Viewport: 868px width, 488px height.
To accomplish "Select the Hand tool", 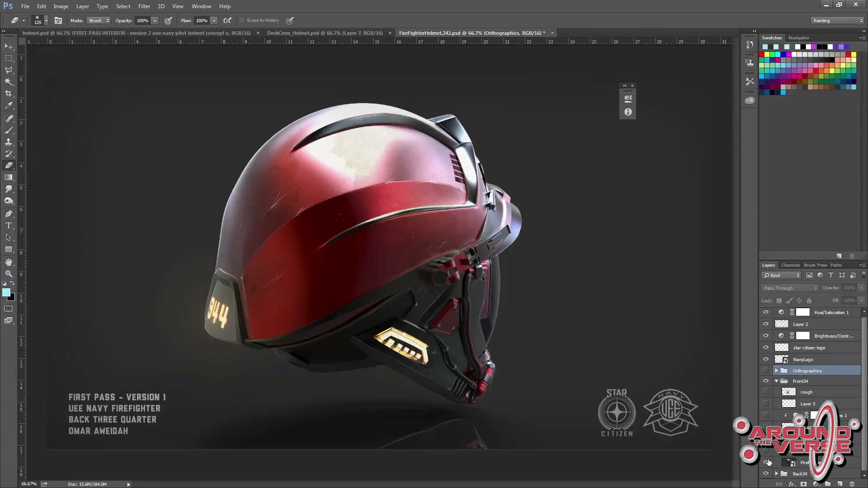I will click(x=9, y=262).
